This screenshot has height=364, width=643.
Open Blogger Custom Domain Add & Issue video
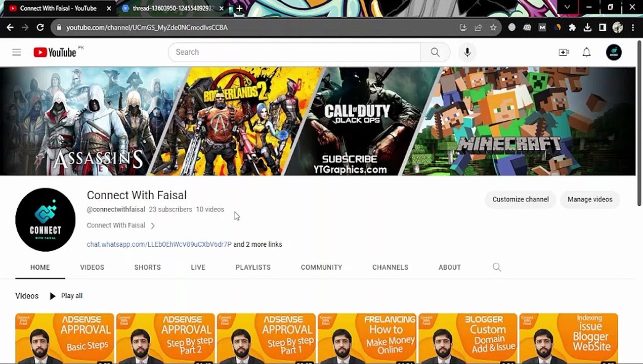coord(467,338)
